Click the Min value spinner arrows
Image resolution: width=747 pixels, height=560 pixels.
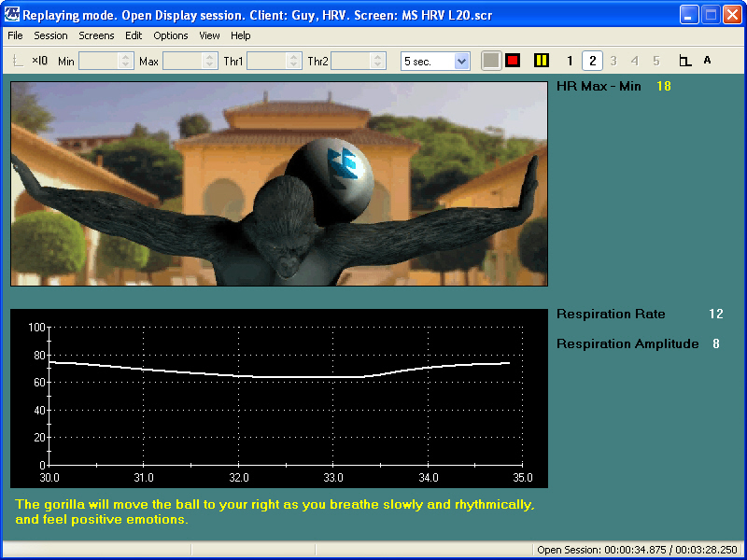[x=126, y=61]
